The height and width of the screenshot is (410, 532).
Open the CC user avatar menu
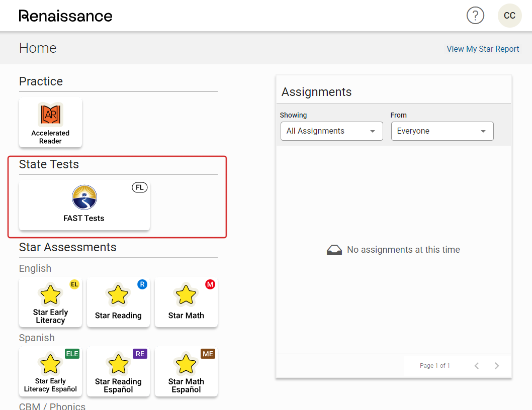[509, 15]
